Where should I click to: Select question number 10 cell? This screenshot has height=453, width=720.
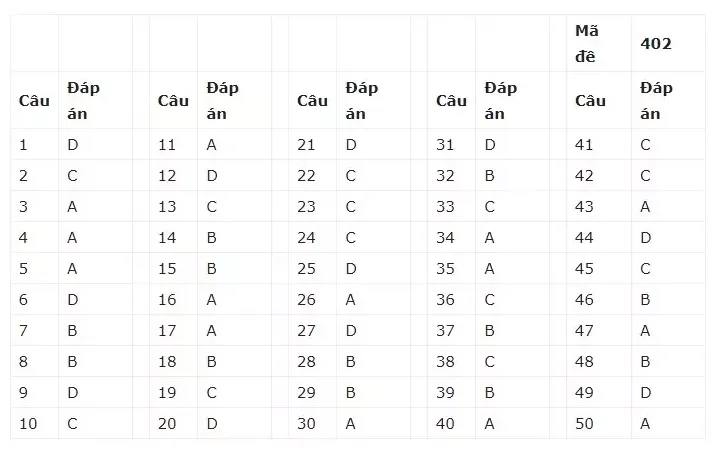tap(35, 423)
